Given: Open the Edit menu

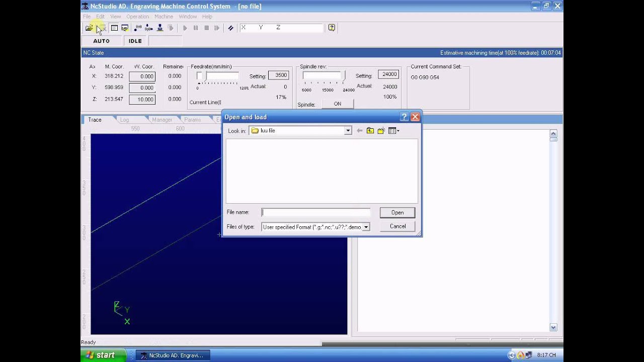Looking at the screenshot, I should [x=101, y=17].
